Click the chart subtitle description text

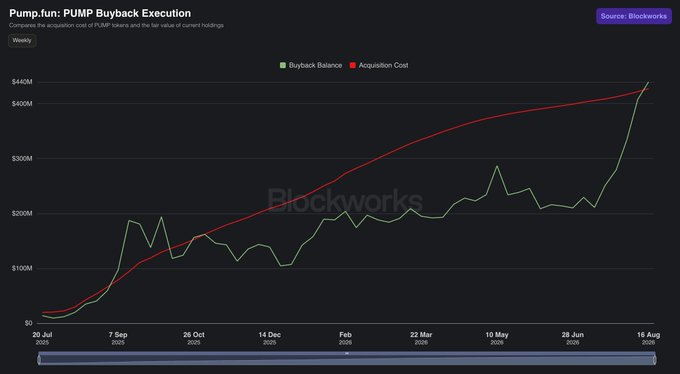click(x=116, y=26)
